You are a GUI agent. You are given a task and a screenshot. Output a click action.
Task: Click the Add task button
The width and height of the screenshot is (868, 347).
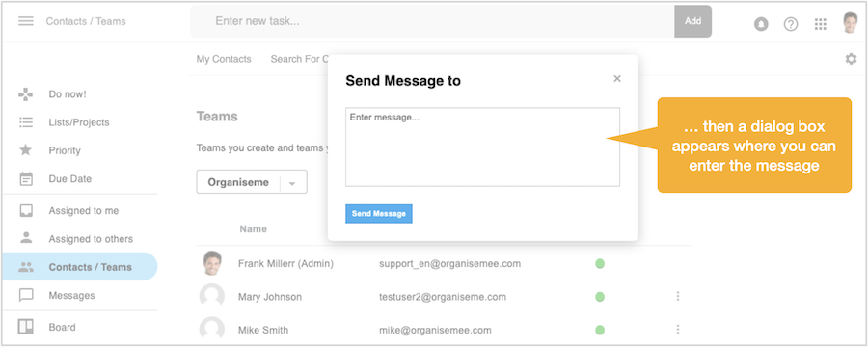click(693, 21)
